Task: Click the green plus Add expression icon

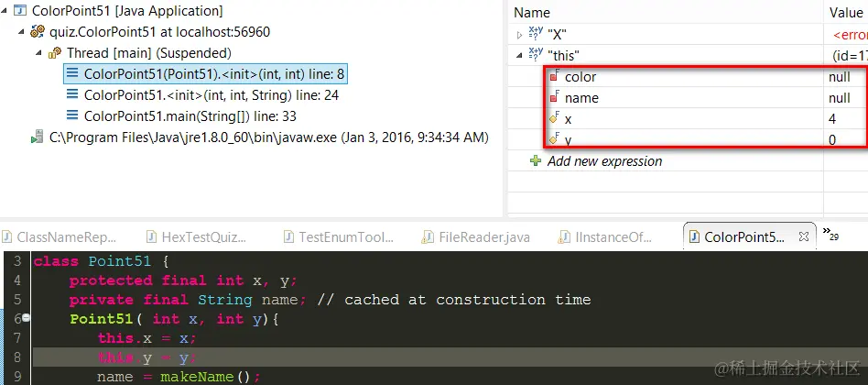Action: (536, 161)
